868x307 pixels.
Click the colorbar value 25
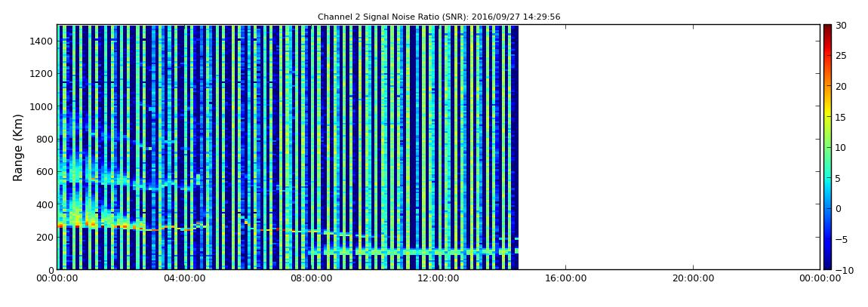pos(841,56)
